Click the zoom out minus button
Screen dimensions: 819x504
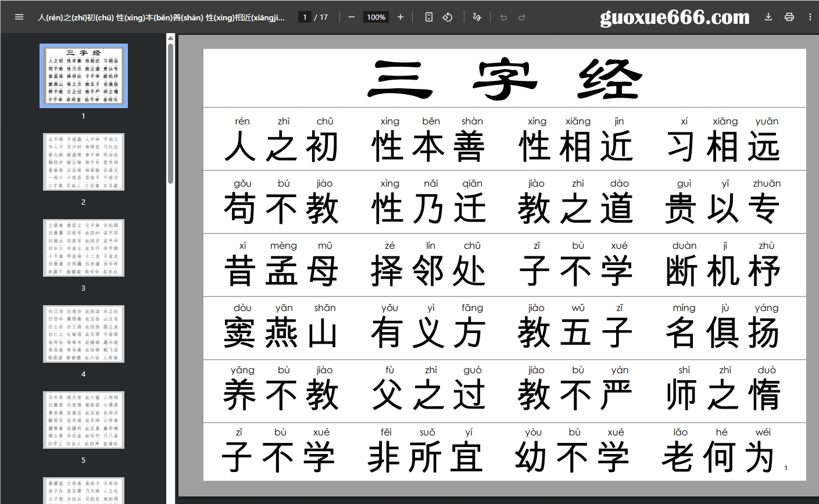click(352, 17)
